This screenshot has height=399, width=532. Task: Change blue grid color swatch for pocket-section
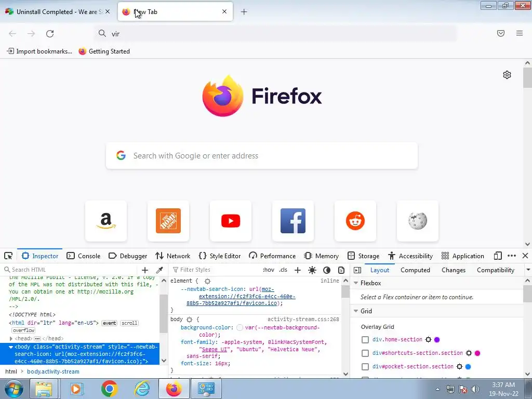click(468, 367)
